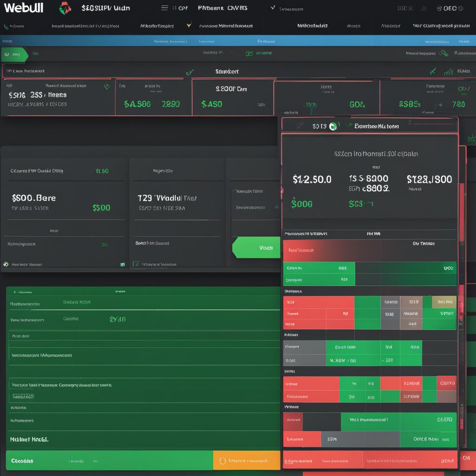Open the Sinuxlcert tab
476x476 pixels.
coord(227,71)
